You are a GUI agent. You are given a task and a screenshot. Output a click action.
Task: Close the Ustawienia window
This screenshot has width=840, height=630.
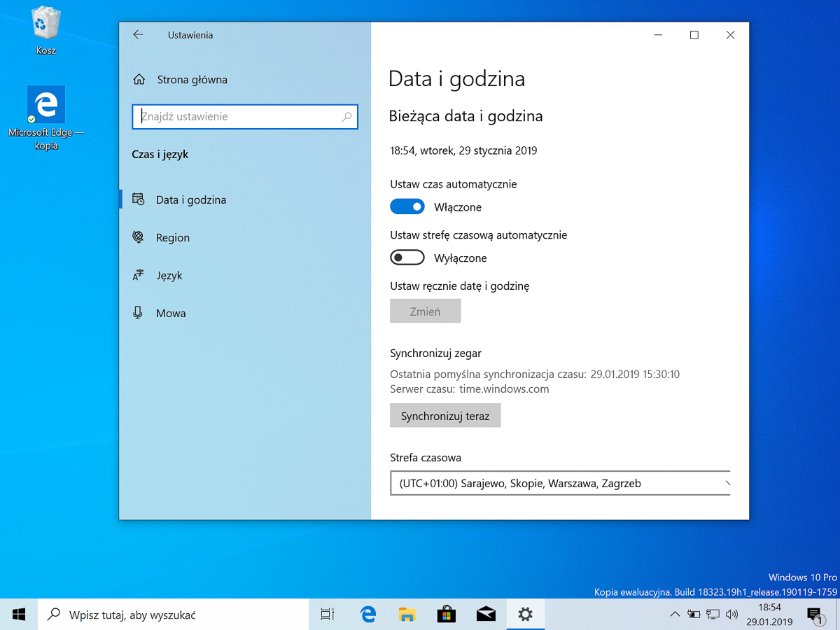coord(731,35)
